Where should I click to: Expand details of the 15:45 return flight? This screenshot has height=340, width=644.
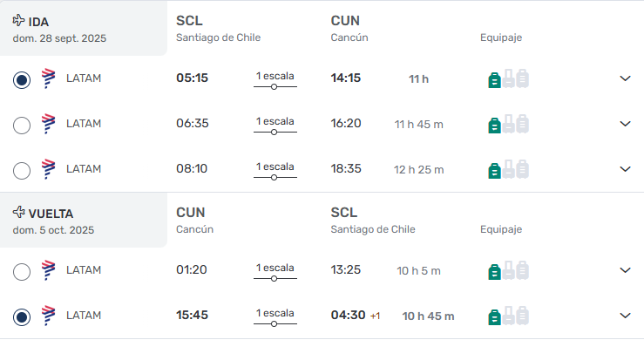625,316
